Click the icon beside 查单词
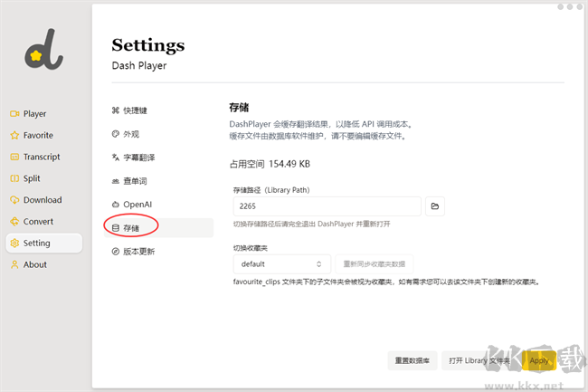This screenshot has height=392, width=588. pyautogui.click(x=116, y=181)
